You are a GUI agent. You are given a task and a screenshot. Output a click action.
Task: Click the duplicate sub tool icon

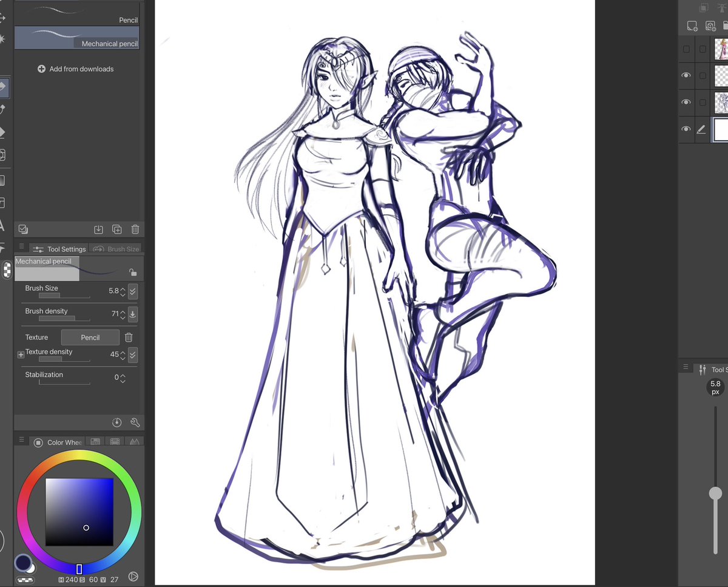(x=117, y=229)
